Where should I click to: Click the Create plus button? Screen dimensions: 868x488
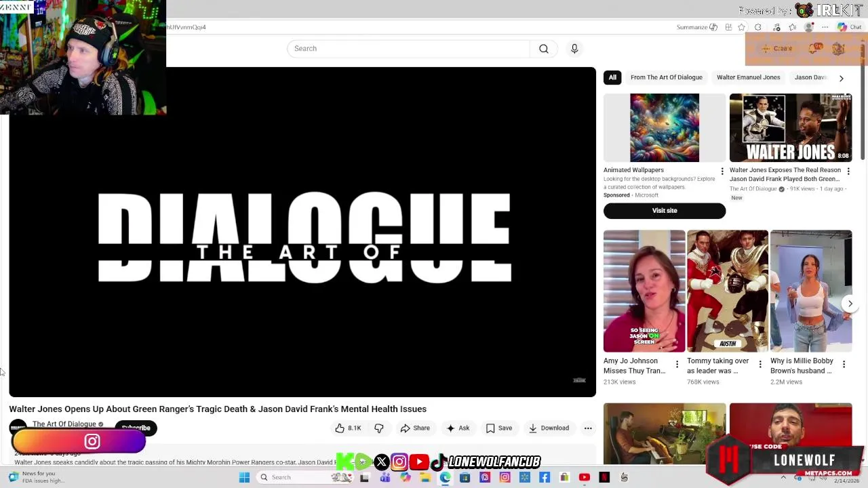[777, 49]
